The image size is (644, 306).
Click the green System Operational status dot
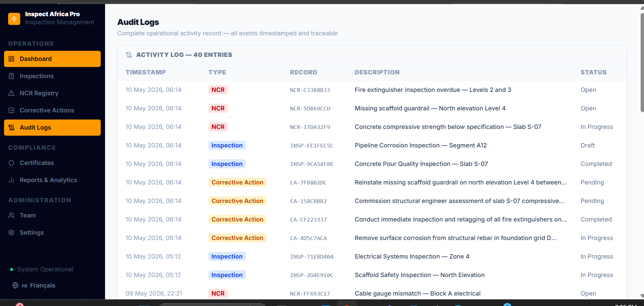[12, 270]
